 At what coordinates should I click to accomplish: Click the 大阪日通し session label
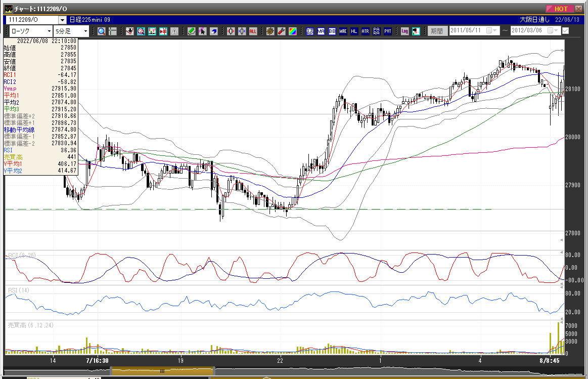pos(535,20)
